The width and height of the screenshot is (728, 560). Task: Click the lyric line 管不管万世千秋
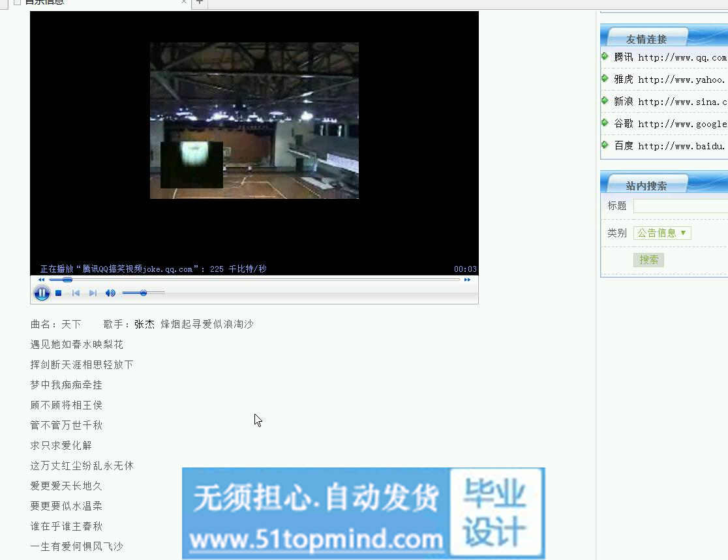(67, 425)
